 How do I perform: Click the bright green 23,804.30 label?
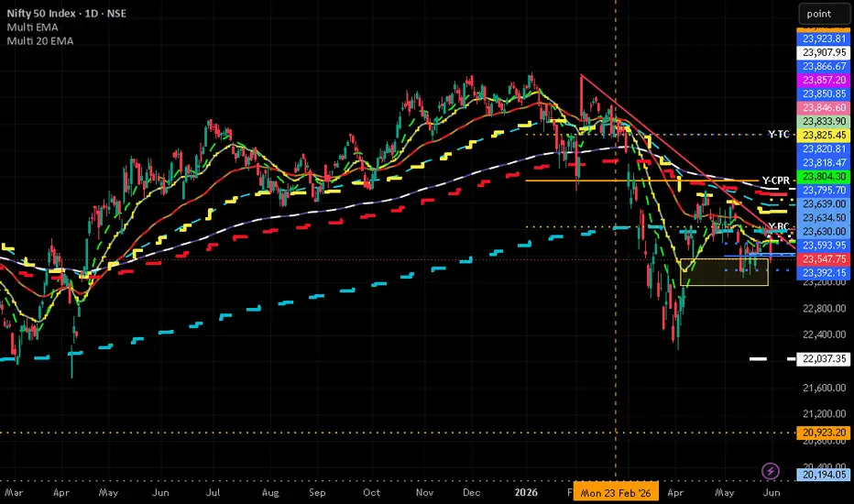coord(823,176)
